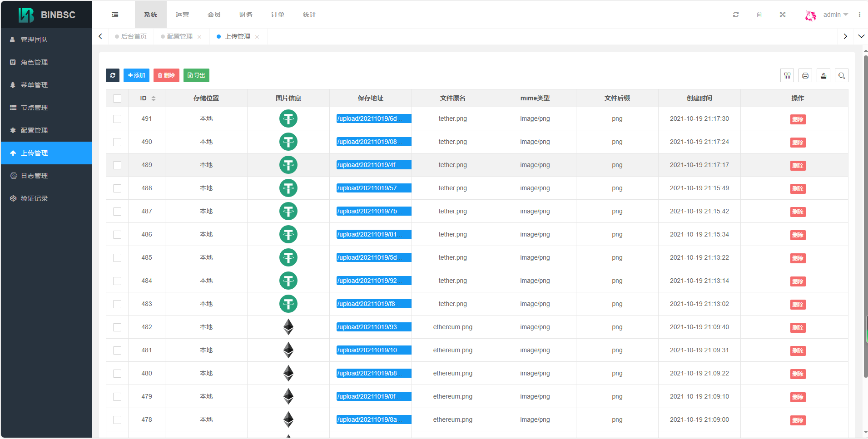Viewport: 868px width, 439px height.
Task: Click the green 导出 button
Action: coord(196,75)
